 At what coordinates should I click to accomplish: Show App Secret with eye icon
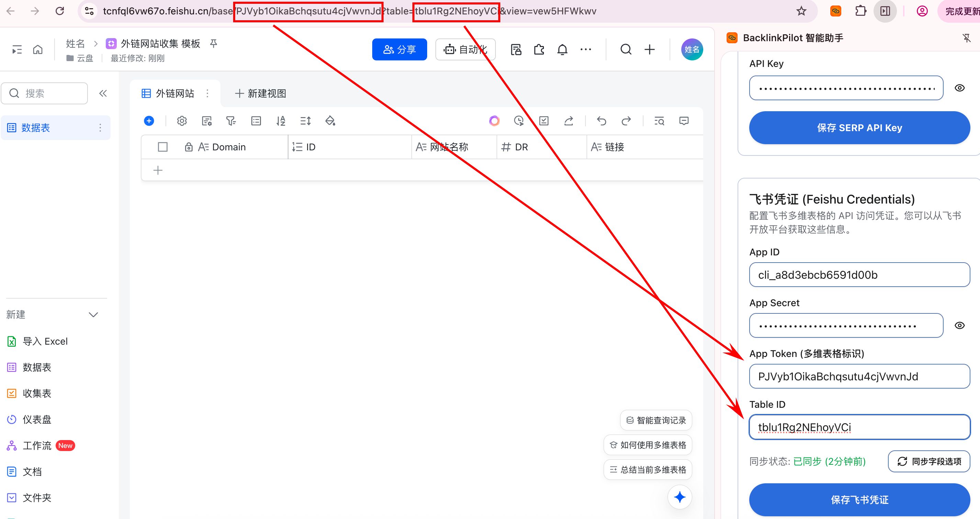pos(959,325)
